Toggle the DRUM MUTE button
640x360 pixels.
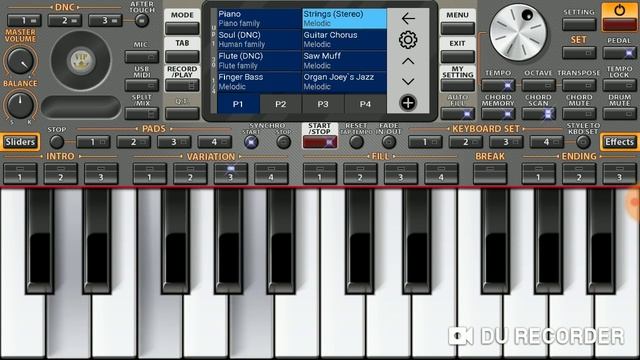tap(619, 113)
